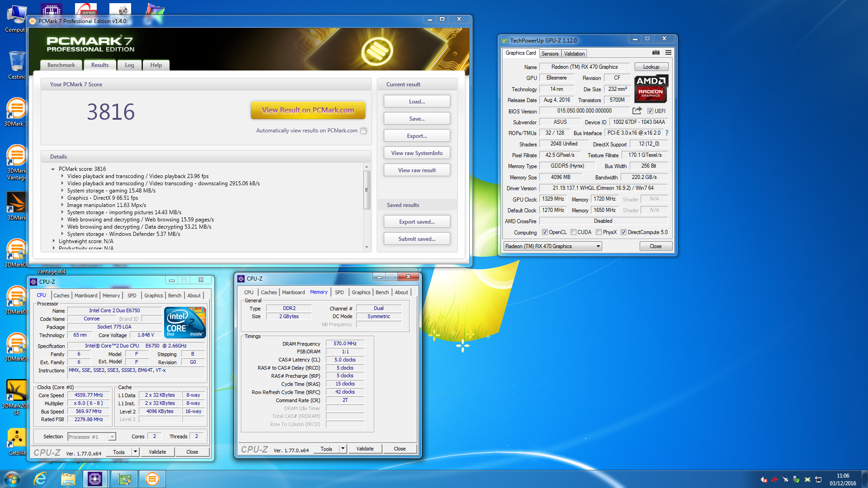Open SPD tab in right CPU-Z window
Viewport: 868px width, 488px height.
(339, 292)
